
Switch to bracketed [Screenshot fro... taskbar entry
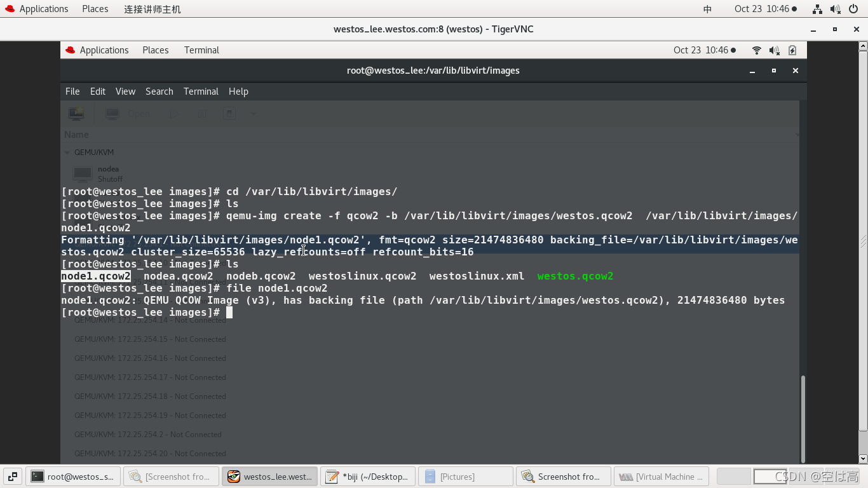(x=171, y=477)
